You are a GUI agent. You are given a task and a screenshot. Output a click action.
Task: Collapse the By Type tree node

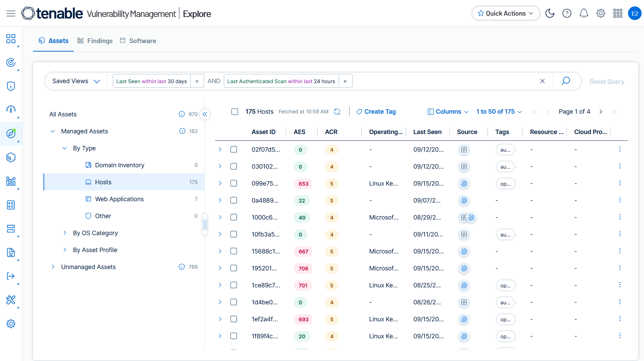[x=65, y=148]
